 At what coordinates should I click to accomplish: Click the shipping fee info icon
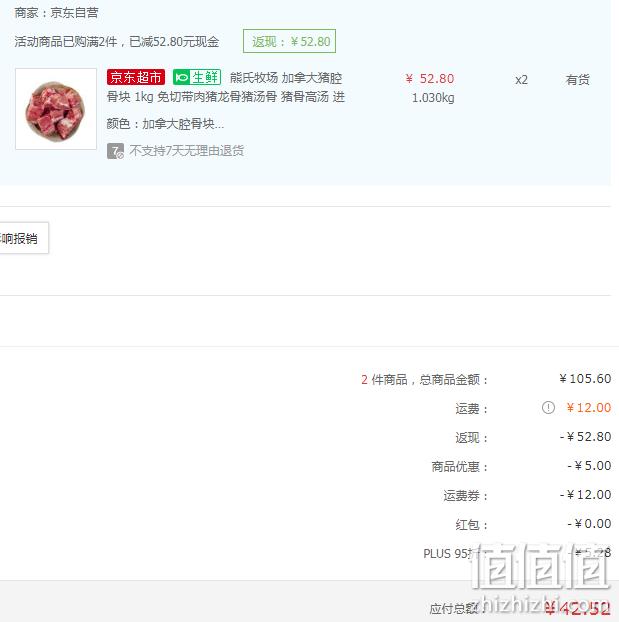pos(548,407)
